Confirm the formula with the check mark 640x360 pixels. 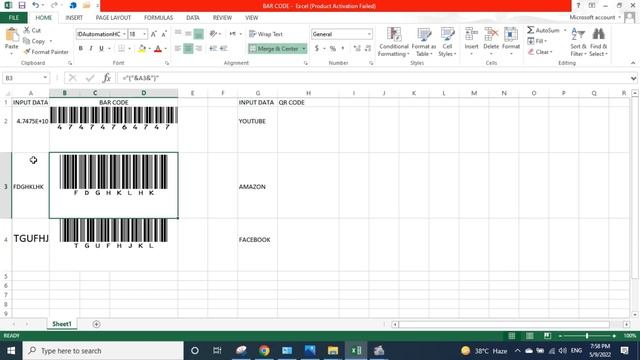click(90, 78)
